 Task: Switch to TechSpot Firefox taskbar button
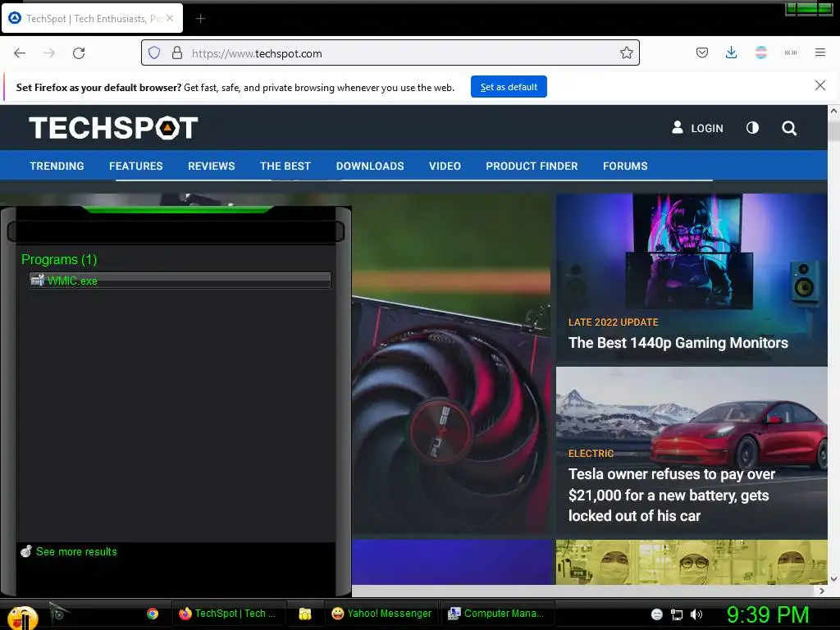coord(229,614)
